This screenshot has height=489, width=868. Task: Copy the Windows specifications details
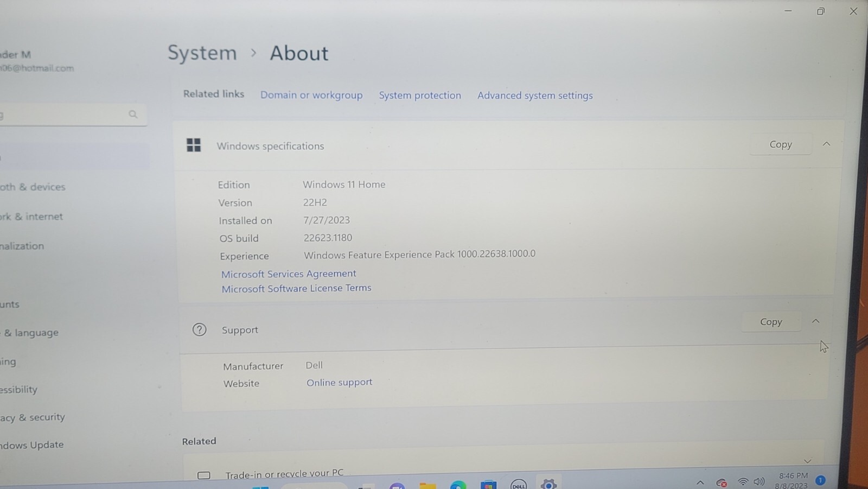pos(781,144)
